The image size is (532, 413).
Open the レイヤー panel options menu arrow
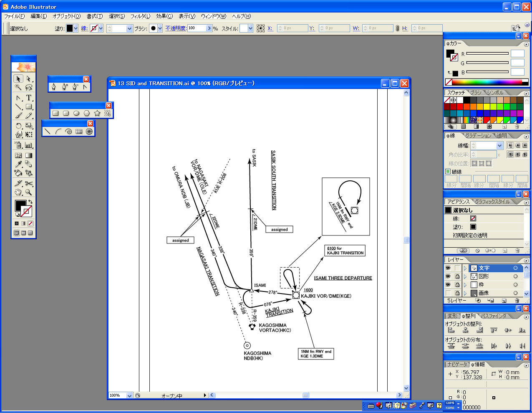pyautogui.click(x=526, y=260)
